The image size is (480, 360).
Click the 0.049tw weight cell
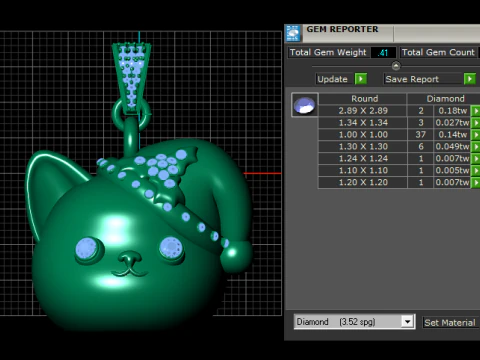click(452, 147)
